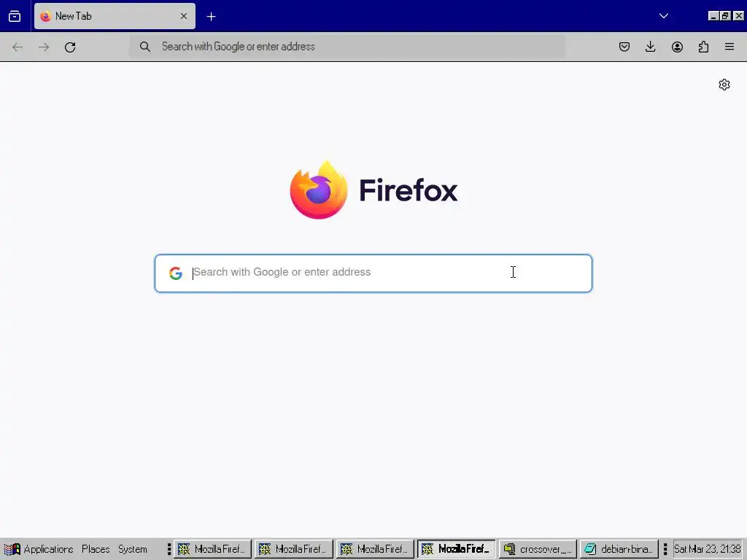Switch to the debian-bina taskbar window
747x560 pixels.
pyautogui.click(x=619, y=549)
